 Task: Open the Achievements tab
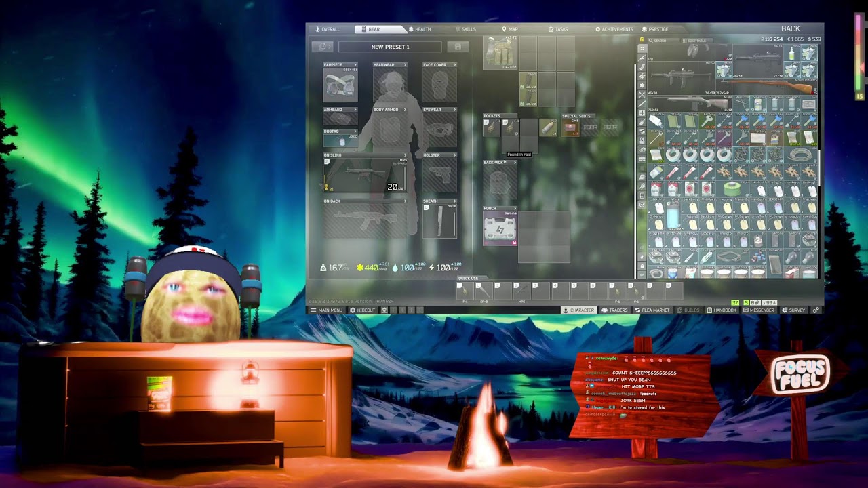click(614, 29)
